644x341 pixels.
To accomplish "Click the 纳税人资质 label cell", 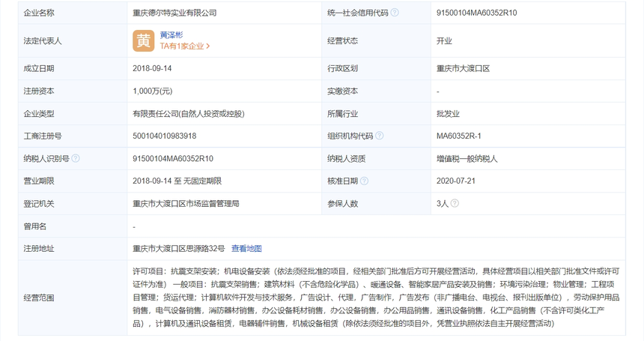I will tap(376, 159).
